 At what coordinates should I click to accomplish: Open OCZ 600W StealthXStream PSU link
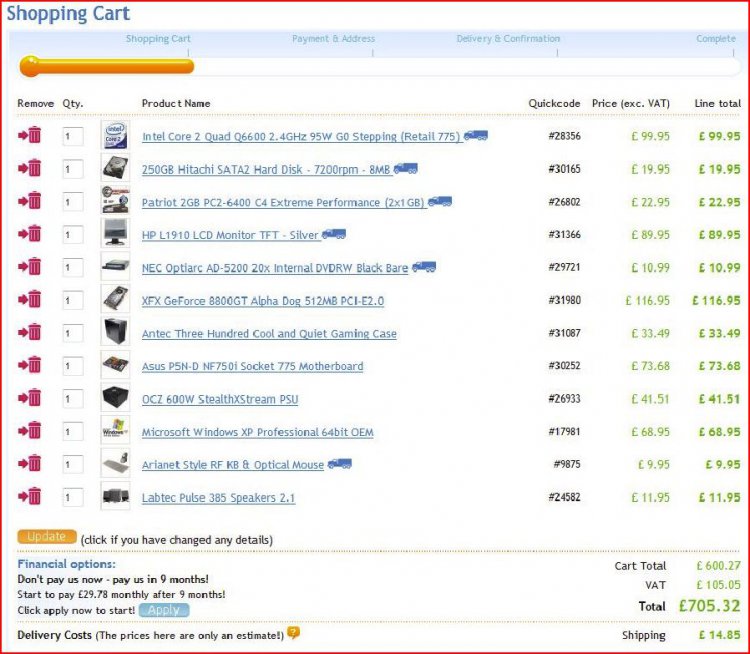click(220, 399)
